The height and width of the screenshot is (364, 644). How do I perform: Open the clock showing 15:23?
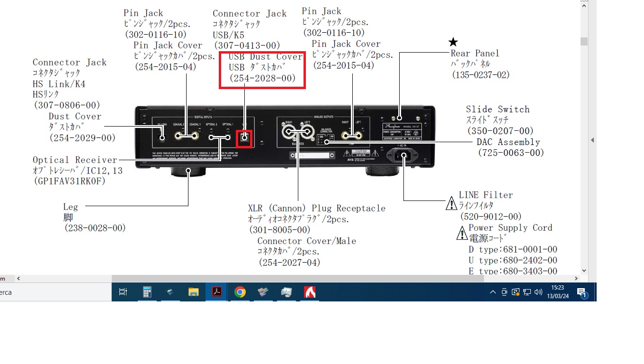(x=558, y=291)
